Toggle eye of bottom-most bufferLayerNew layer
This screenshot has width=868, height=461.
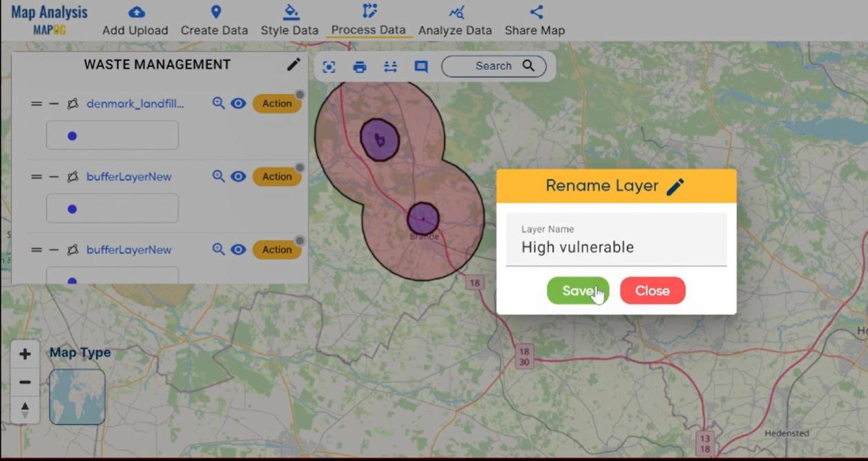tap(238, 250)
